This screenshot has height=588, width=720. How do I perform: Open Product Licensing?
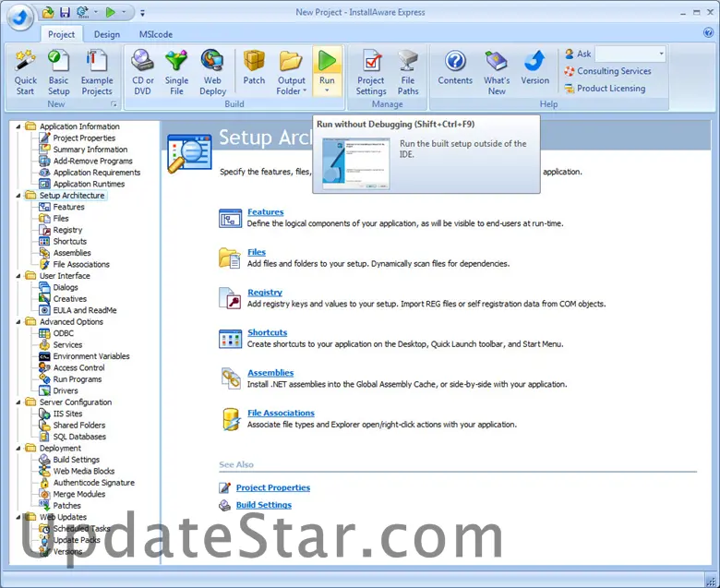pos(605,88)
